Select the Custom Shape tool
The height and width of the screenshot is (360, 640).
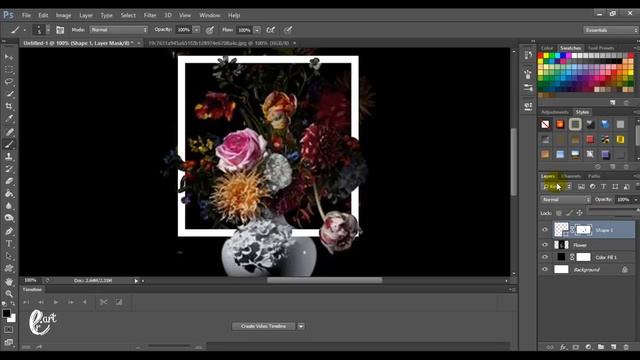pyautogui.click(x=9, y=268)
